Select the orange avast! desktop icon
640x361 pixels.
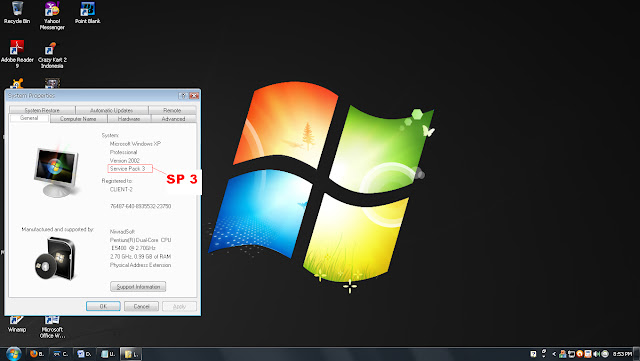[17, 84]
